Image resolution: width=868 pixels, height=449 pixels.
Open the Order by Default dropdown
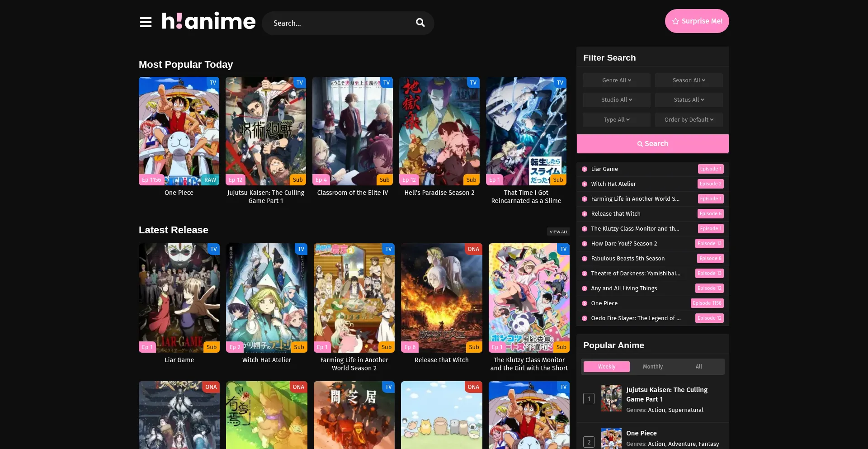click(x=689, y=120)
